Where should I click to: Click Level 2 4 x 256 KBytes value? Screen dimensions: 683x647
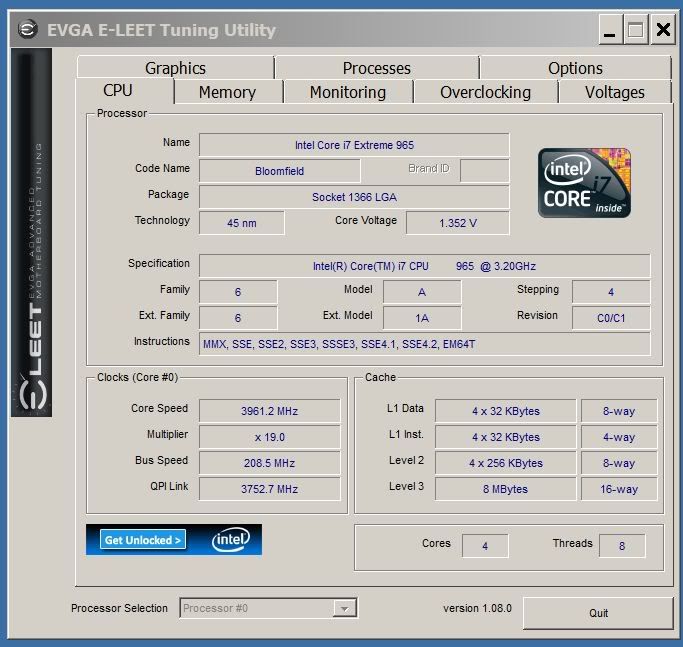click(506, 463)
